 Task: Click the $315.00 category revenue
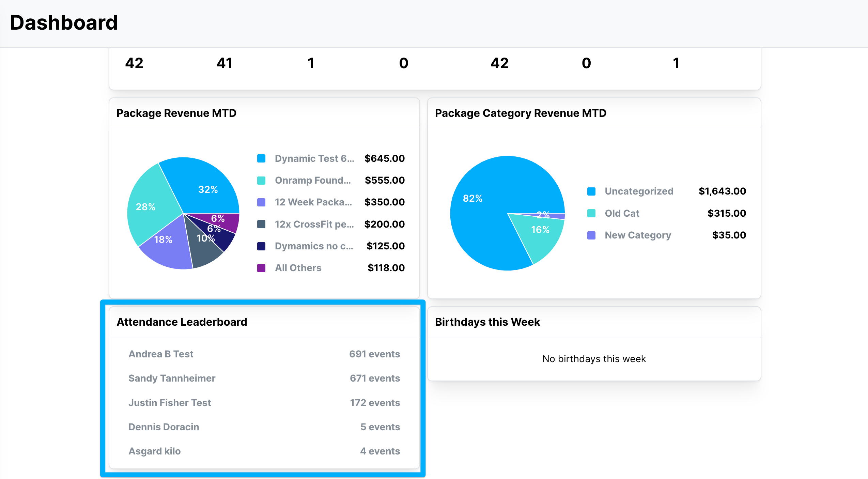pyautogui.click(x=727, y=213)
